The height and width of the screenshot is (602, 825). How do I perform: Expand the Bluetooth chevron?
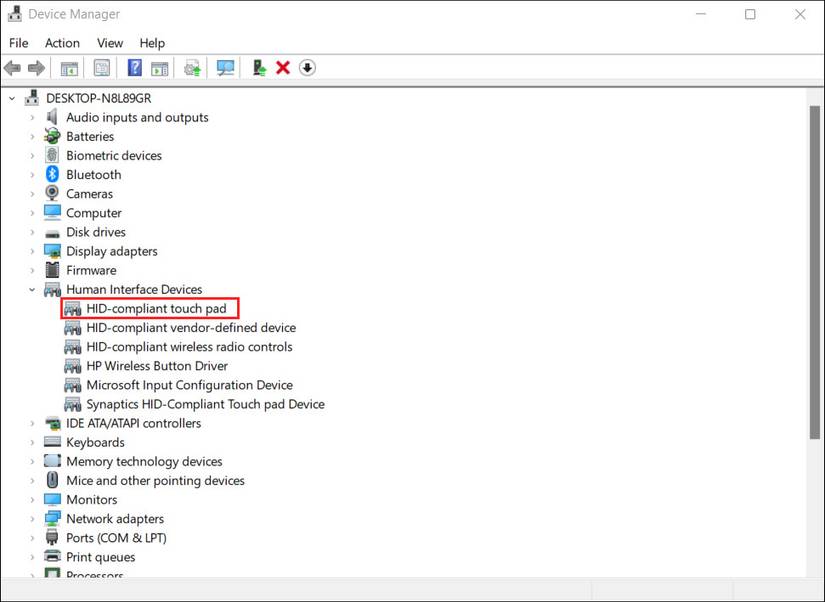32,175
